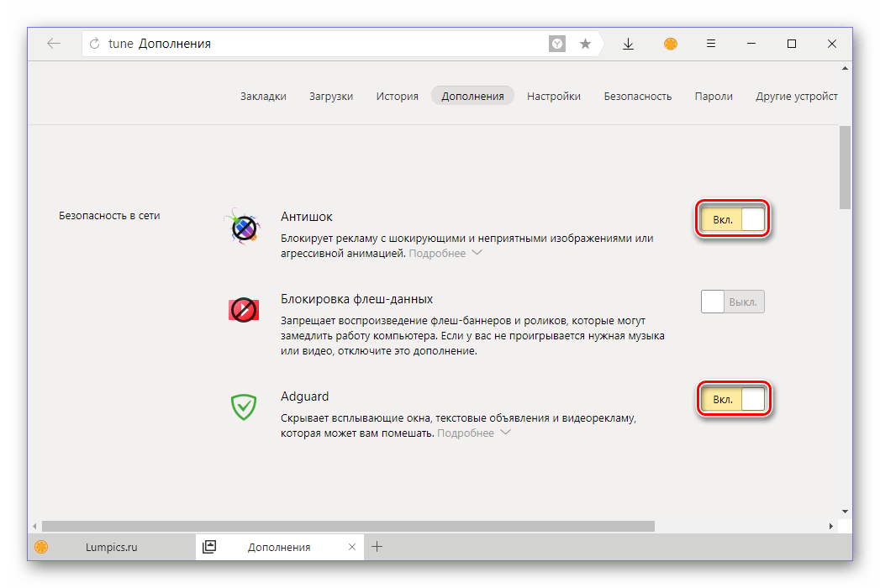The width and height of the screenshot is (880, 588).
Task: Click Безопасность в сети heading
Action: (x=109, y=215)
